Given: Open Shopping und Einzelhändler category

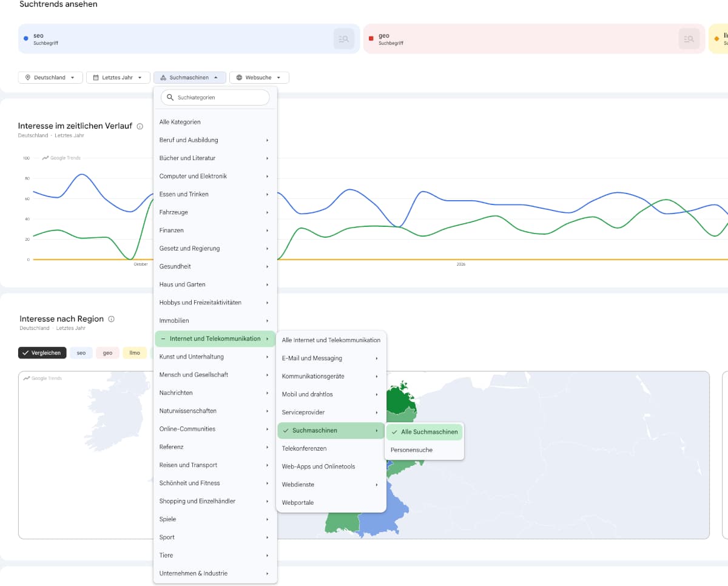Looking at the screenshot, I should point(215,501).
